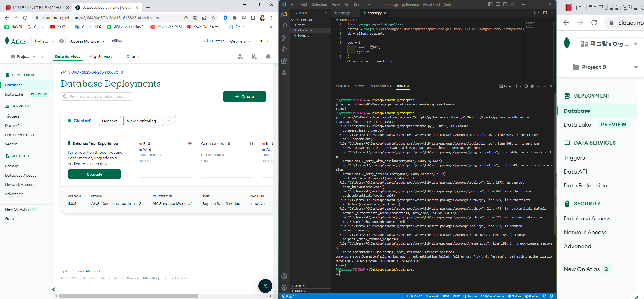
Task: Run the Python file with the play icon
Action: pyautogui.click(x=535, y=13)
